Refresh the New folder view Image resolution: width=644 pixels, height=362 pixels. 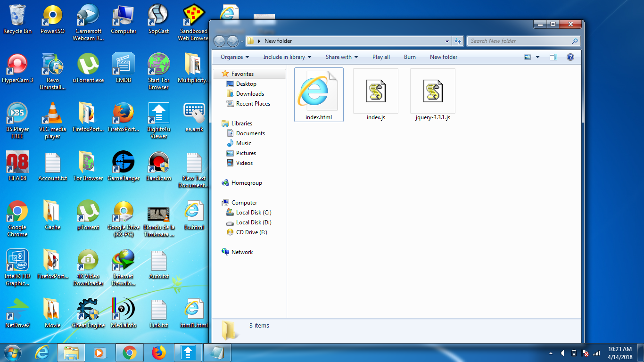click(x=458, y=41)
